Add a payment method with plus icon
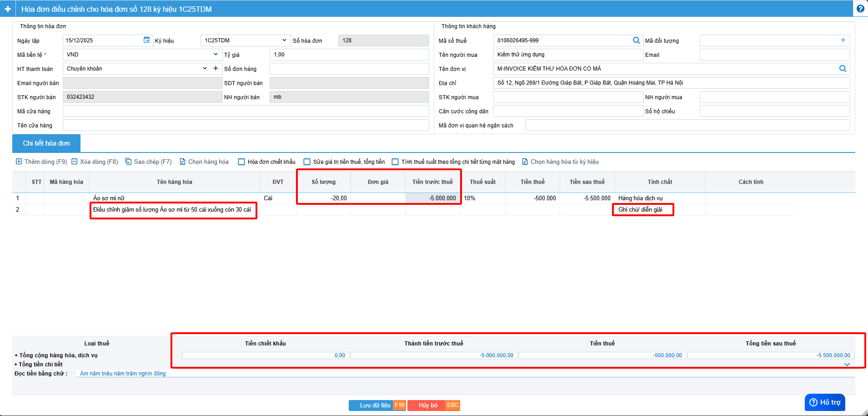Viewport: 868px width, 416px height. [x=216, y=68]
